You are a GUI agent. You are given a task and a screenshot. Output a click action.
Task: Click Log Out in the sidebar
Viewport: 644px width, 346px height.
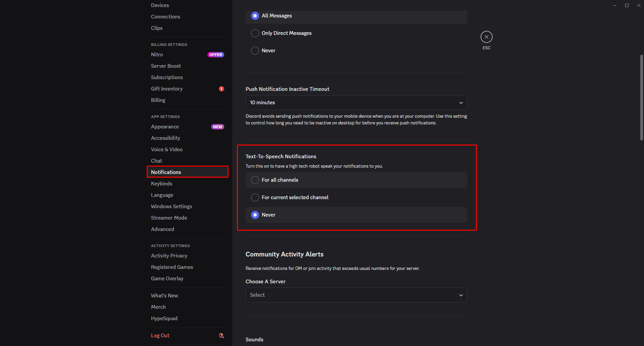coord(160,335)
